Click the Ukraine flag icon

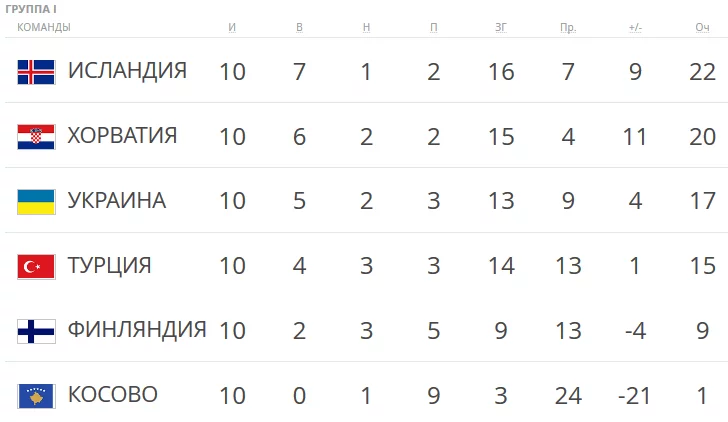36,201
